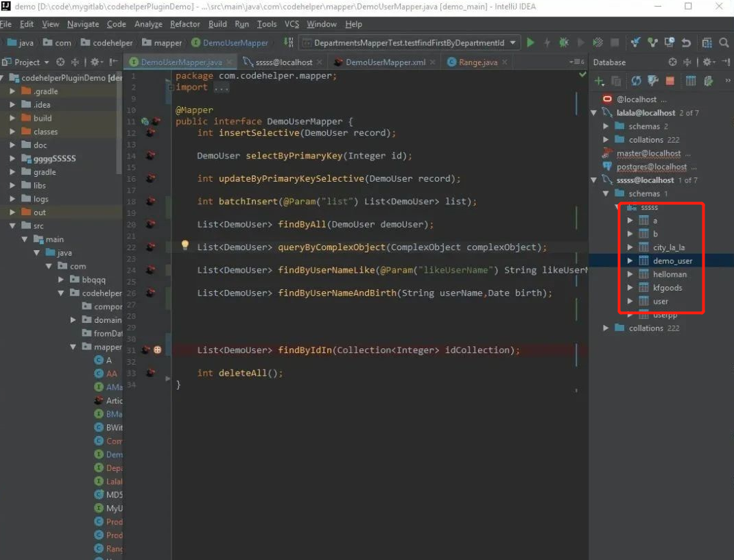734x560 pixels.
Task: Expand the .gradle folder in Project tree
Action: tap(12, 91)
